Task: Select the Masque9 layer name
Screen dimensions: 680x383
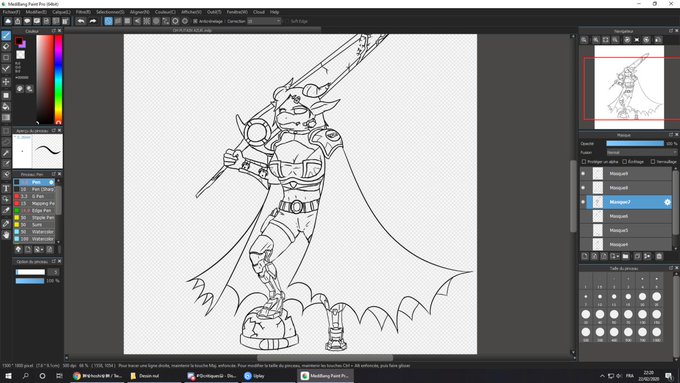Action: pos(618,173)
